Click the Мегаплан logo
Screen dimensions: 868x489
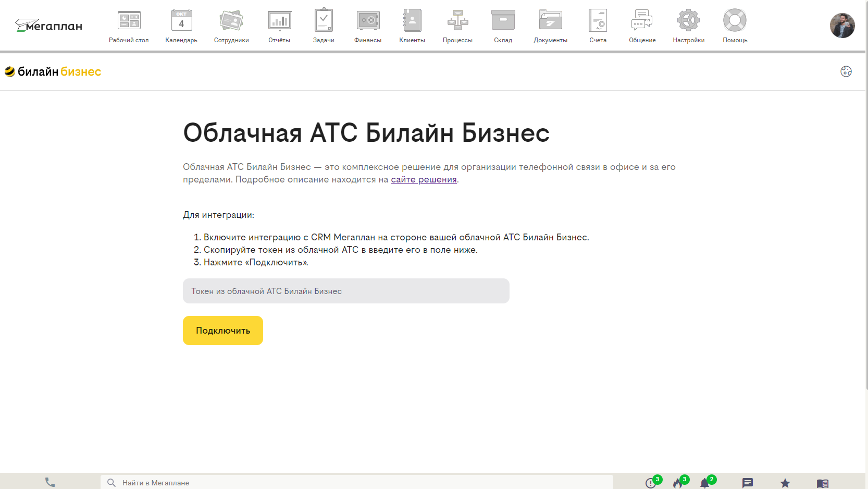coord(48,25)
